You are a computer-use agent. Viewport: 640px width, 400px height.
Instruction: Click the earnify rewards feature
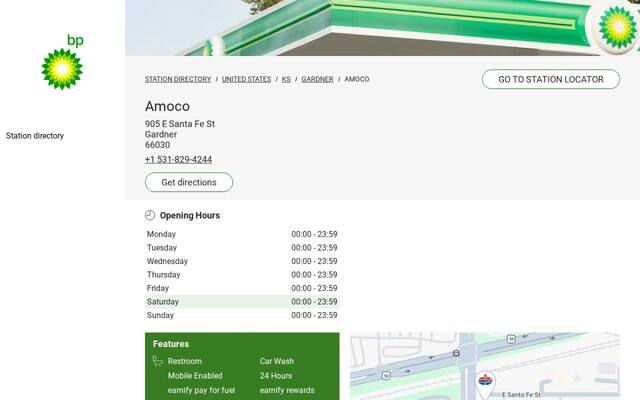(x=287, y=391)
